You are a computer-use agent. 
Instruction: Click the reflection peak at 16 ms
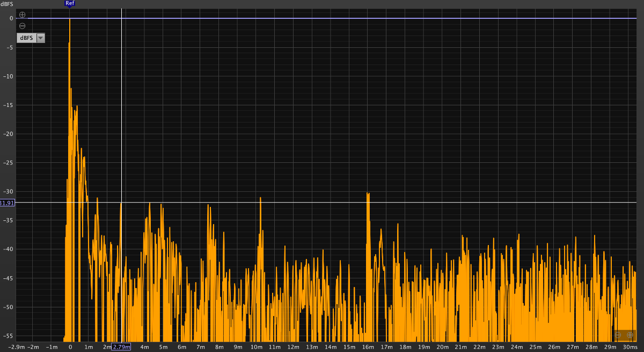click(x=368, y=195)
